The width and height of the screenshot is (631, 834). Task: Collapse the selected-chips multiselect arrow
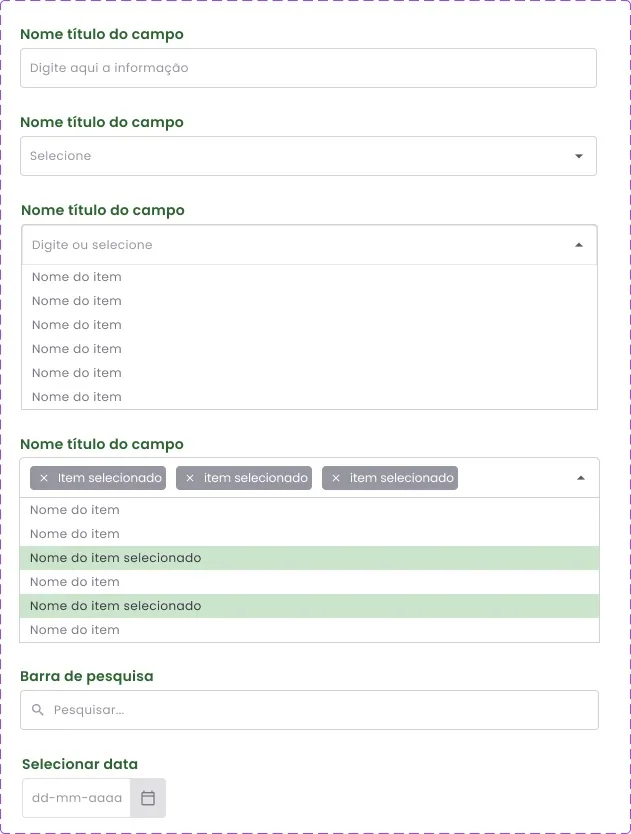click(581, 478)
